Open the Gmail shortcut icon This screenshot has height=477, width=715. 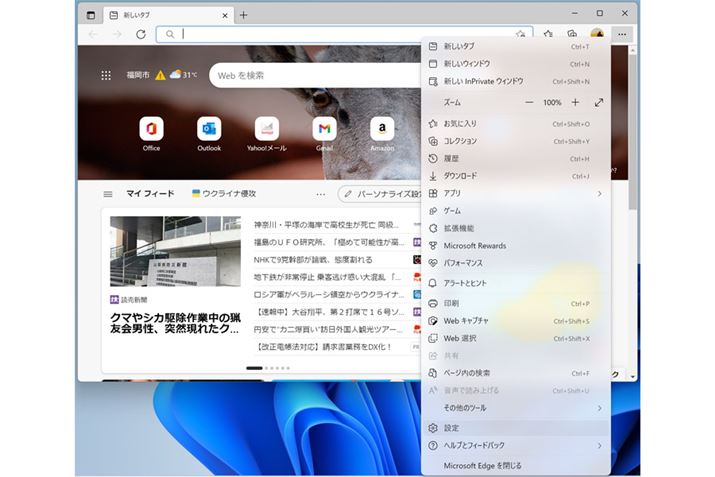click(324, 129)
